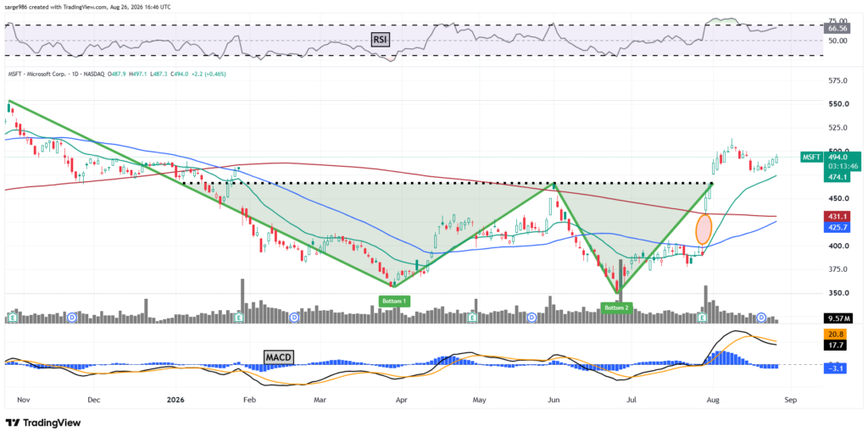Click the Aug label on time axis
The width and height of the screenshot is (868, 437).
pos(714,399)
